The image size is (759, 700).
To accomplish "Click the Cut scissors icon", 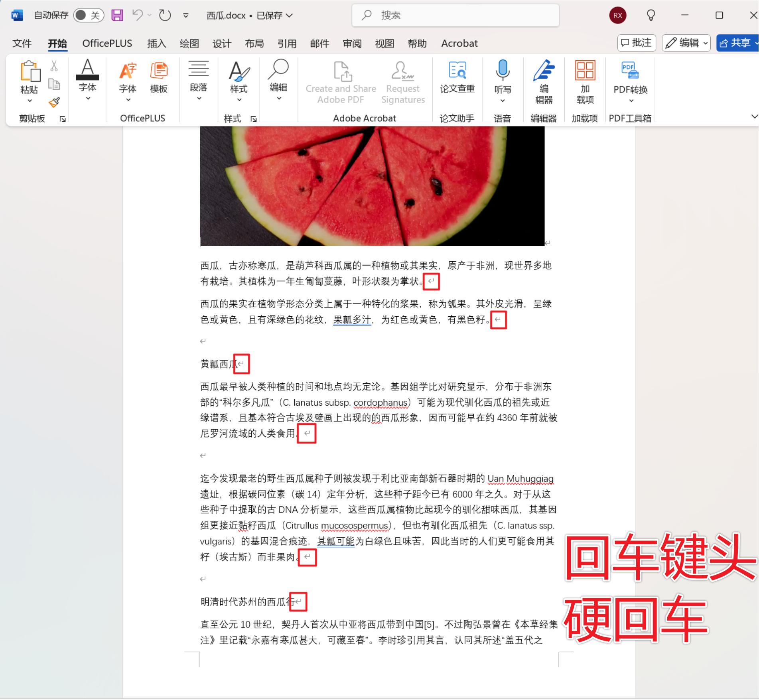I will click(54, 66).
